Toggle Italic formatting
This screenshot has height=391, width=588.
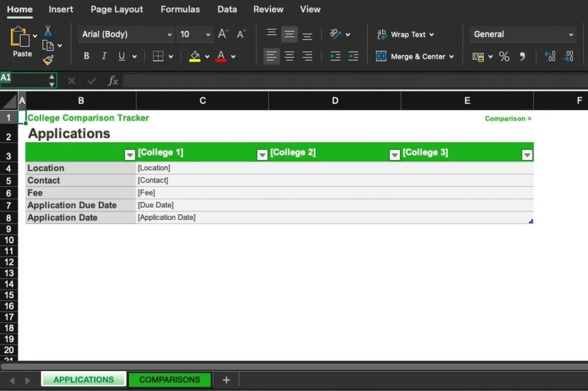[x=104, y=56]
